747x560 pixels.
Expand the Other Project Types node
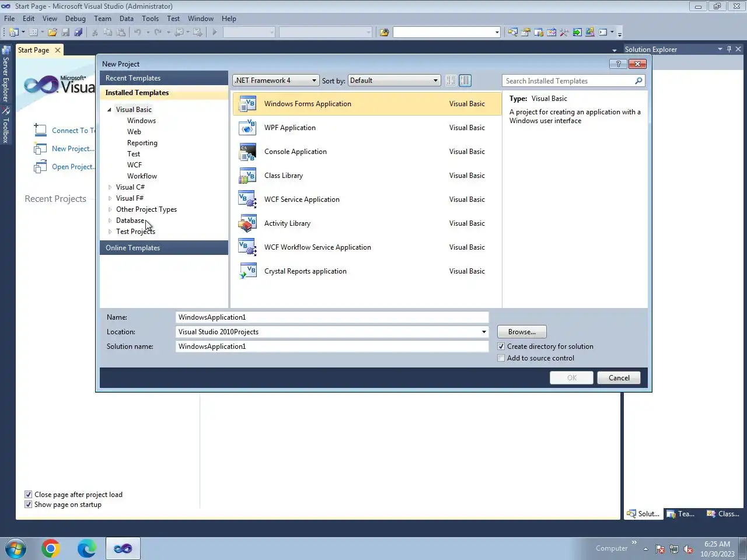click(x=110, y=209)
